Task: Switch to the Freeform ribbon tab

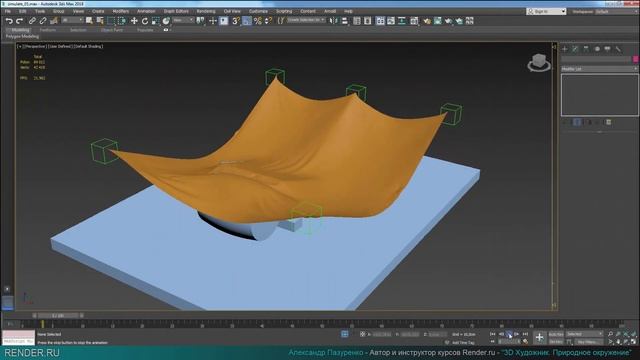Action: pos(48,30)
